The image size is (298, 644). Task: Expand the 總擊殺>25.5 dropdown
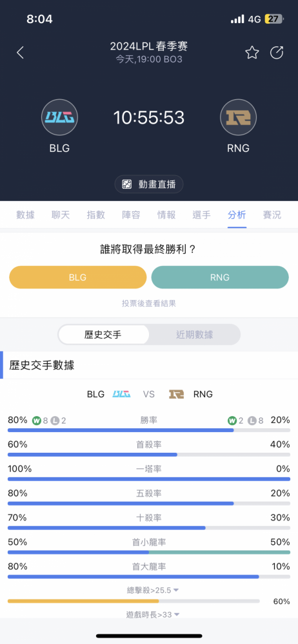coord(153,590)
